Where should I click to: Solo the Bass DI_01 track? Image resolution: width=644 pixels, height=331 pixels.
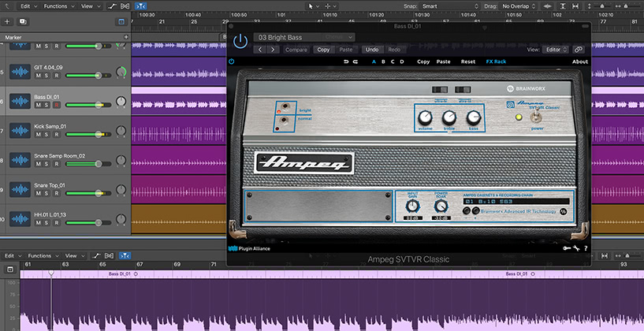coord(47,105)
